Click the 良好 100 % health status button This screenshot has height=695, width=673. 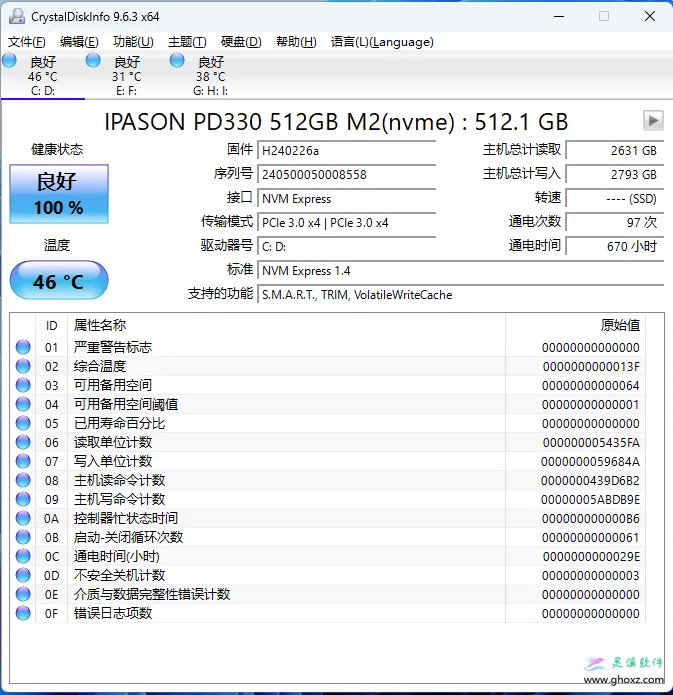[59, 194]
